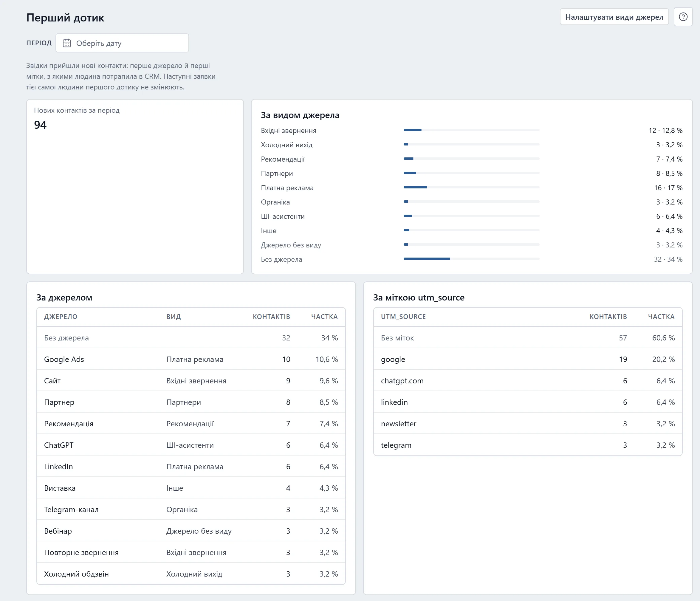This screenshot has height=601, width=700.
Task: Click the ChatGPT source row
Action: click(x=191, y=445)
